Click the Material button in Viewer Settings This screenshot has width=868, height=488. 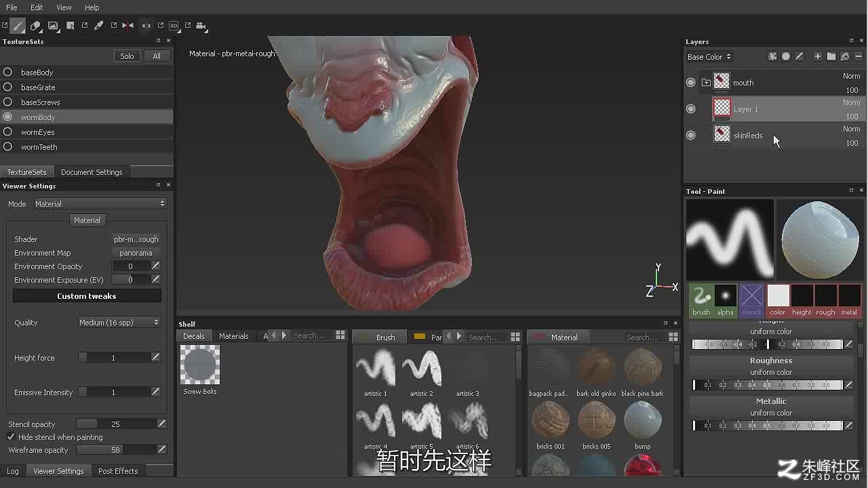click(87, 220)
